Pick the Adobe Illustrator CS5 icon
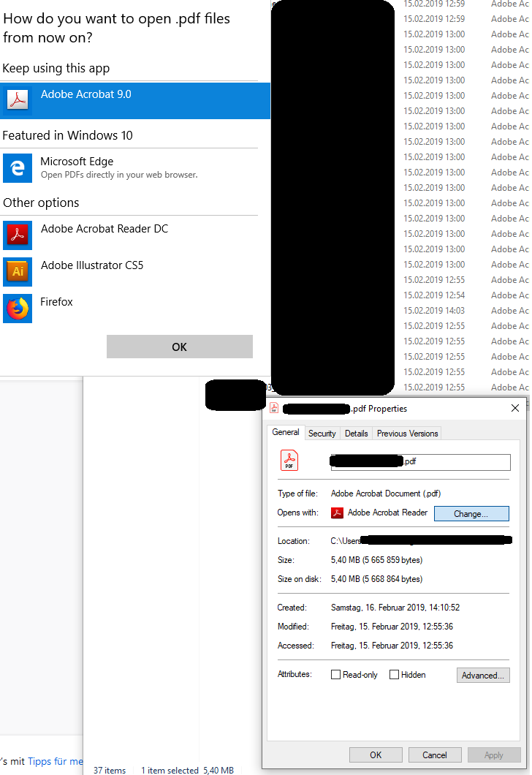The height and width of the screenshot is (775, 532). coord(18,272)
